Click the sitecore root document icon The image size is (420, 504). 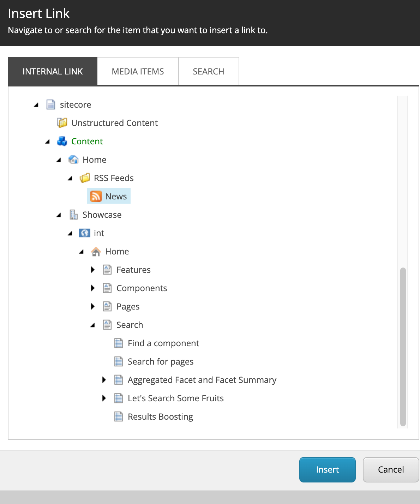click(x=50, y=104)
